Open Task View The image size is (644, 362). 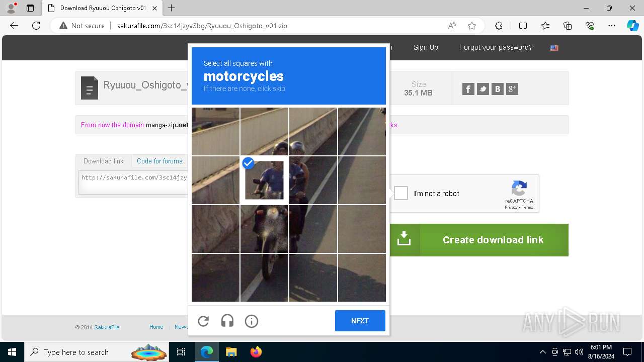click(x=181, y=352)
